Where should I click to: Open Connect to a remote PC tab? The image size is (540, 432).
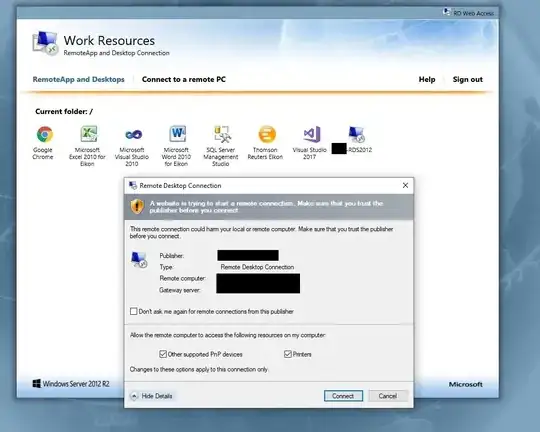tap(184, 79)
